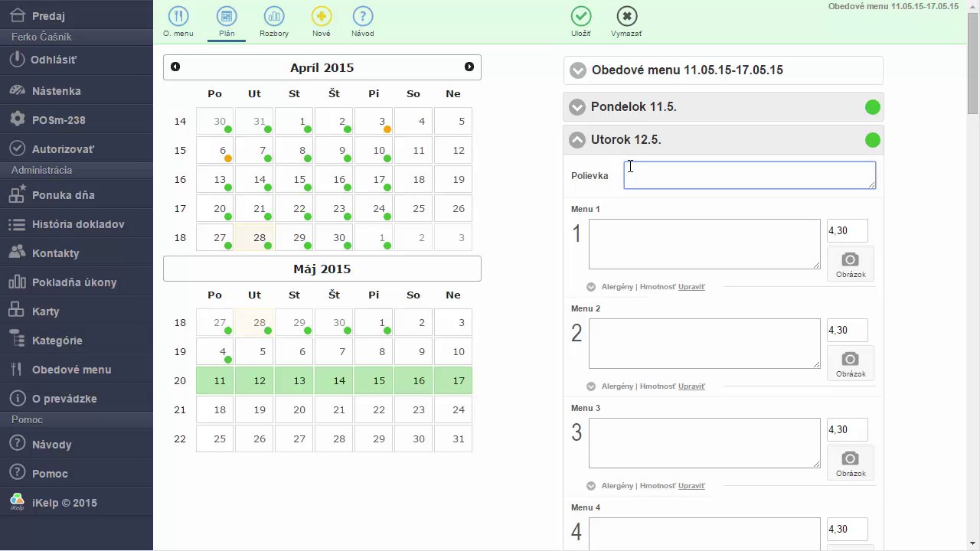Select Autorizovať in sidebar
This screenshot has width=980, height=551.
tap(77, 148)
